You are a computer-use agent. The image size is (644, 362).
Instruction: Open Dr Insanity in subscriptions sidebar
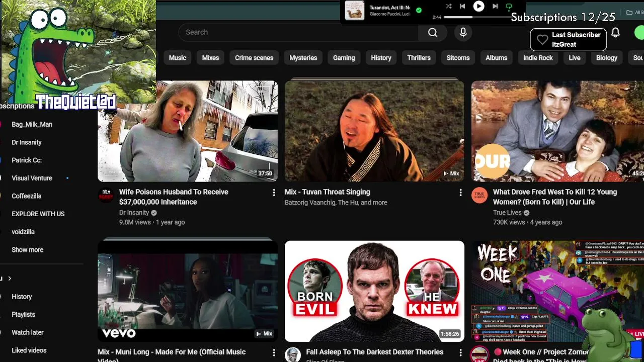tap(27, 142)
